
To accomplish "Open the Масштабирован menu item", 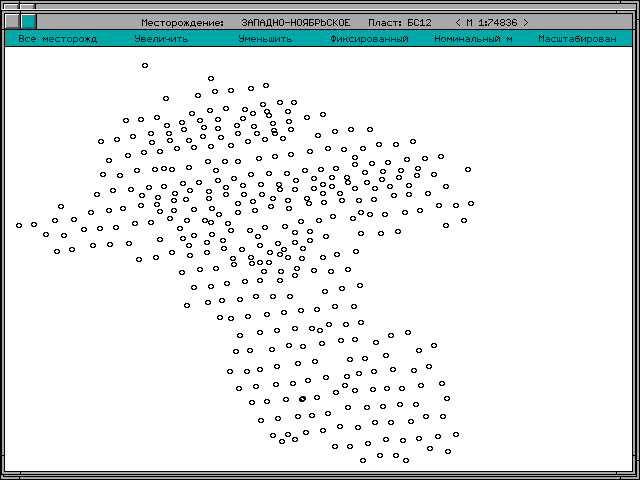I will [x=577, y=39].
